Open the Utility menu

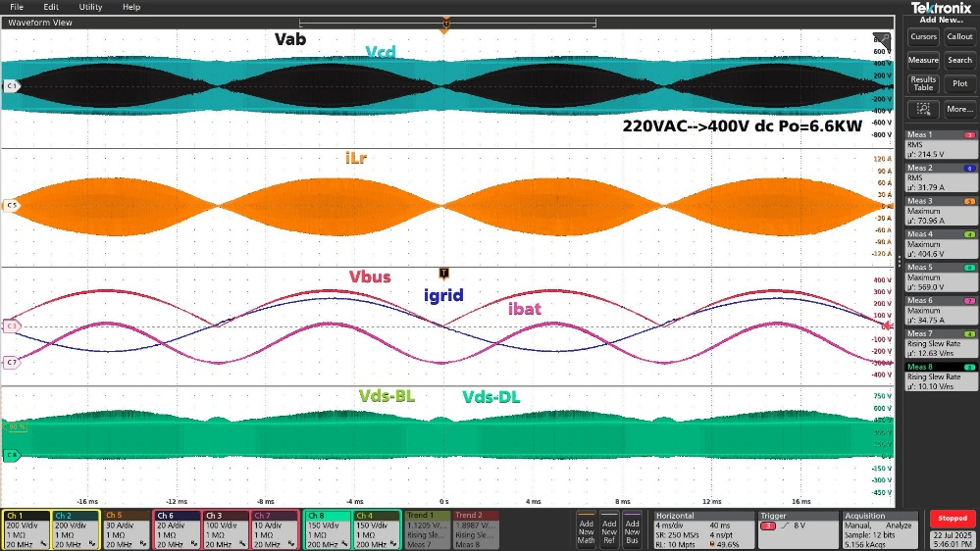click(90, 7)
